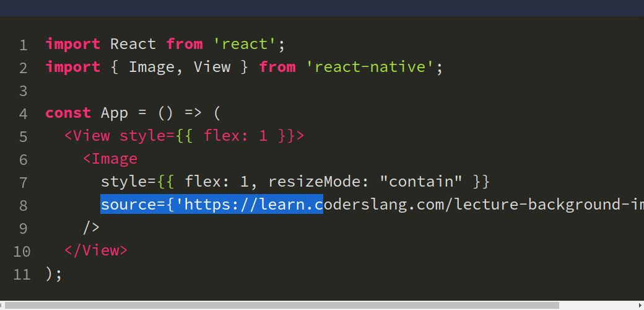Click the resizeMode property on line 7
This screenshot has width=644, height=310.
(x=315, y=181)
